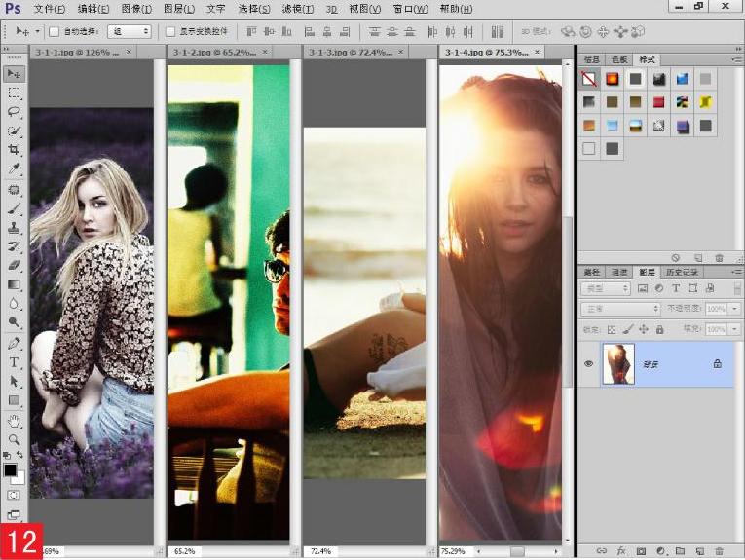The width and height of the screenshot is (745, 560).
Task: Enable the Auto-Select checkbox
Action: click(x=55, y=32)
